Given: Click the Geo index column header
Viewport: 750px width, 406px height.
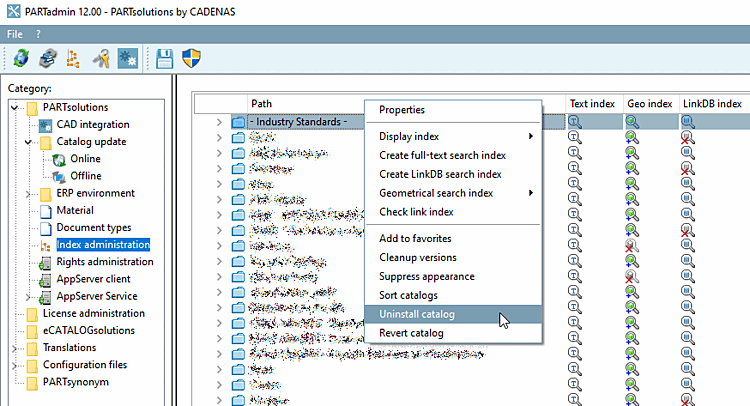Looking at the screenshot, I should coord(650,104).
